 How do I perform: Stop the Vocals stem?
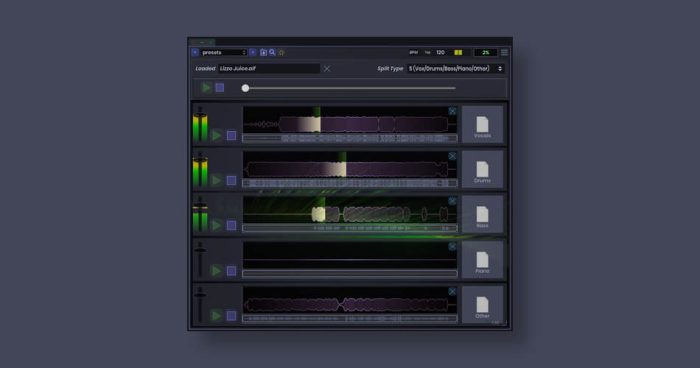[231, 135]
